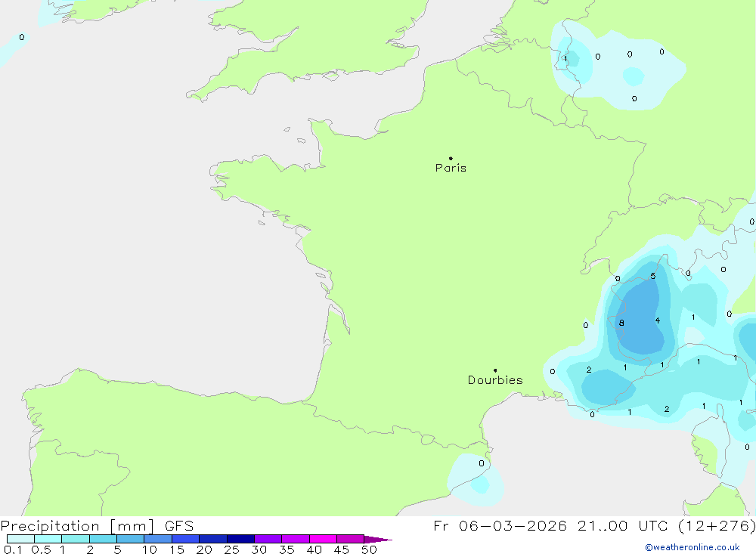Image resolution: width=756 pixels, height=554 pixels.
Task: Click the 'Precipitation [mm]' title text
Action: [77, 526]
